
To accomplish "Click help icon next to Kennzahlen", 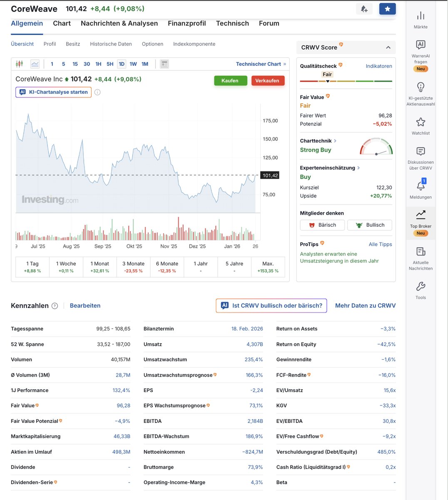I will point(55,306).
